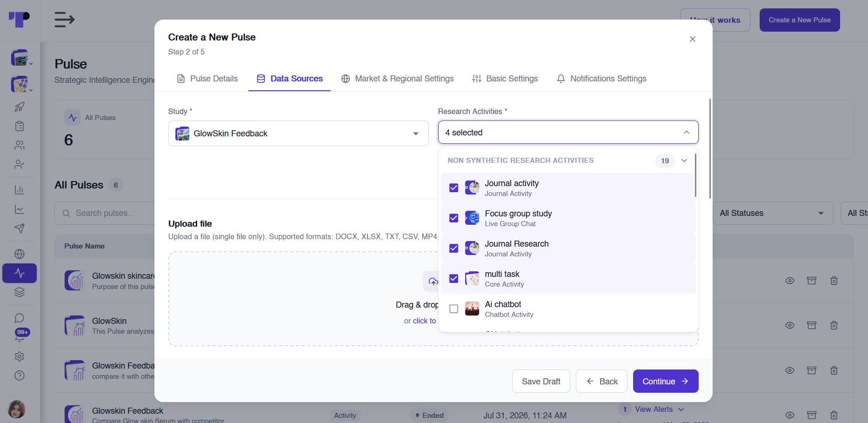Select the active Pulse icon in sidebar
868x423 pixels.
(x=20, y=273)
